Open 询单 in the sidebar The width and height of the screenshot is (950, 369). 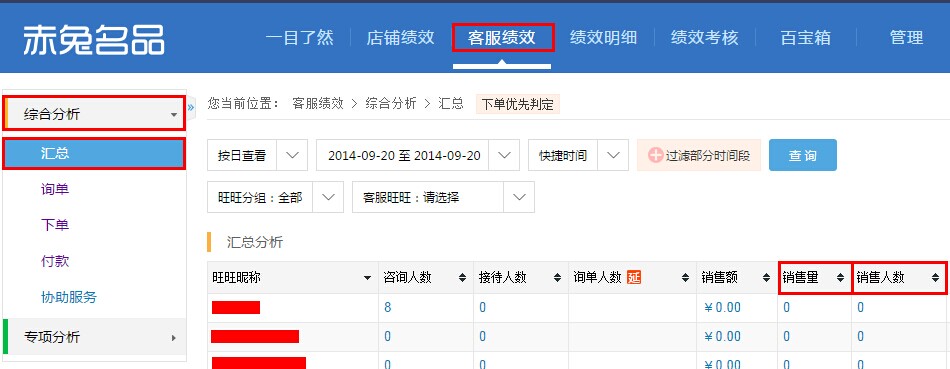point(55,189)
